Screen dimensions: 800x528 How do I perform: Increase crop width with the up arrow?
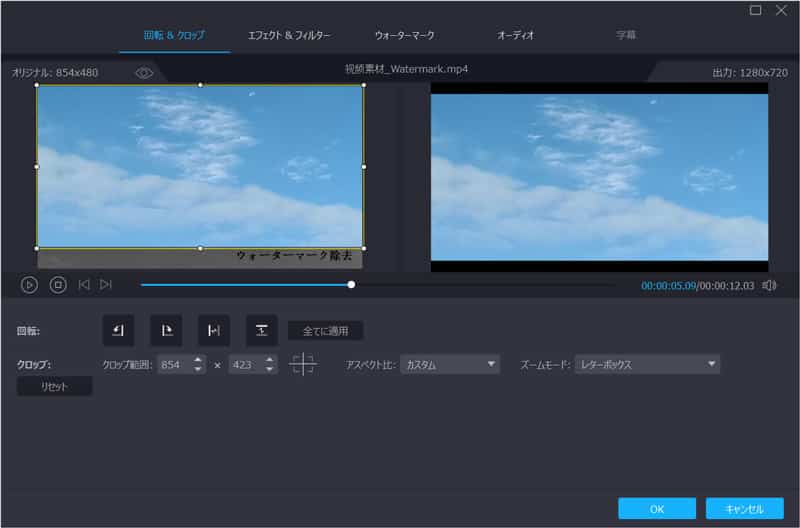coord(198,360)
